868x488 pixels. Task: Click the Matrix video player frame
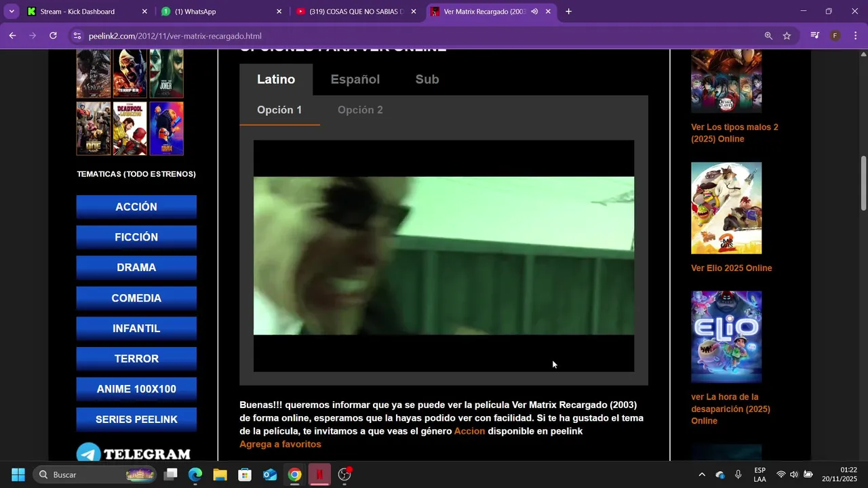443,256
